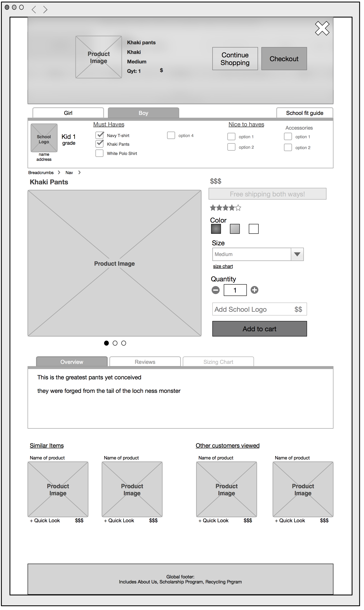The height and width of the screenshot is (610, 364).
Task: Decrease quantity with the minus icon
Action: [x=215, y=290]
